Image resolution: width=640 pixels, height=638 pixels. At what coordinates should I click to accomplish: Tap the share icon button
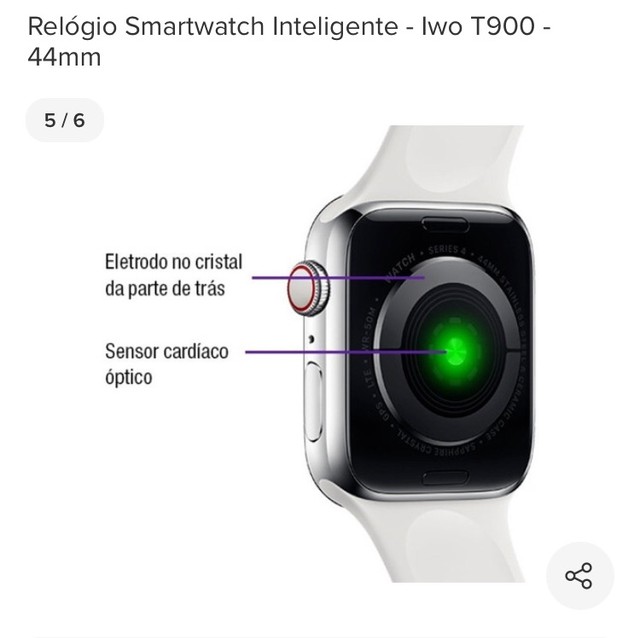tap(580, 576)
